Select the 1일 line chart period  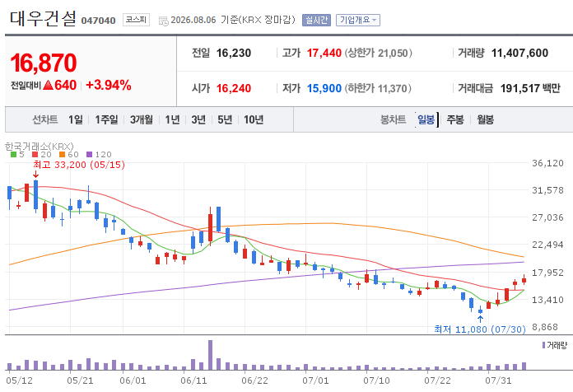(x=76, y=119)
